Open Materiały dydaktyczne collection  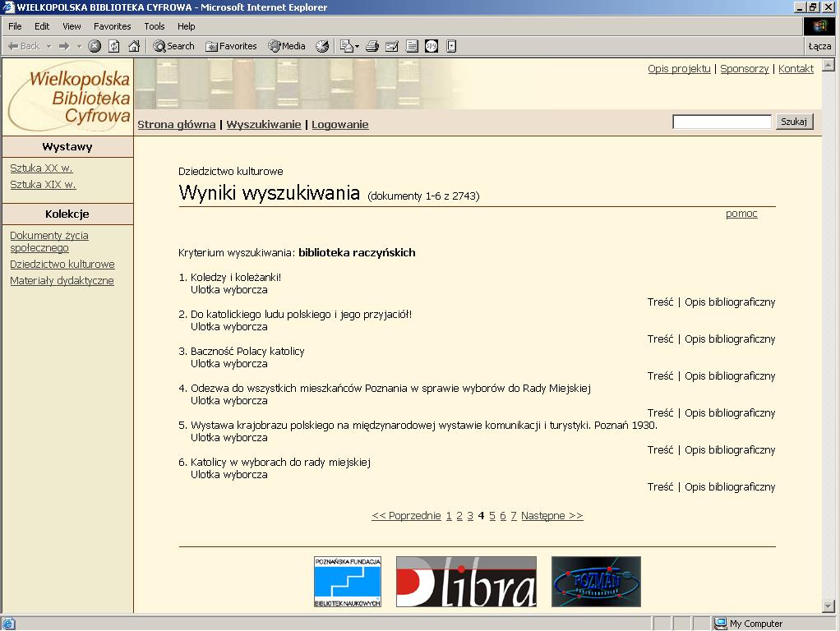click(62, 281)
